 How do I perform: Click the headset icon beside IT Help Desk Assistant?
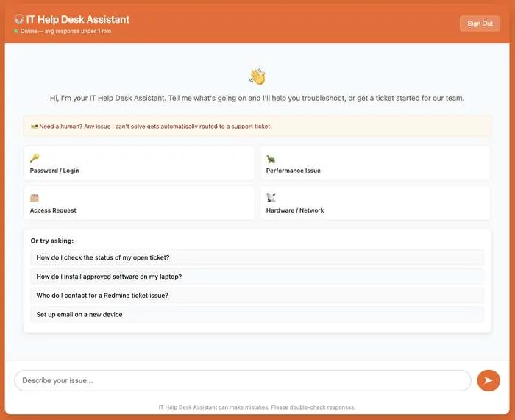click(18, 19)
